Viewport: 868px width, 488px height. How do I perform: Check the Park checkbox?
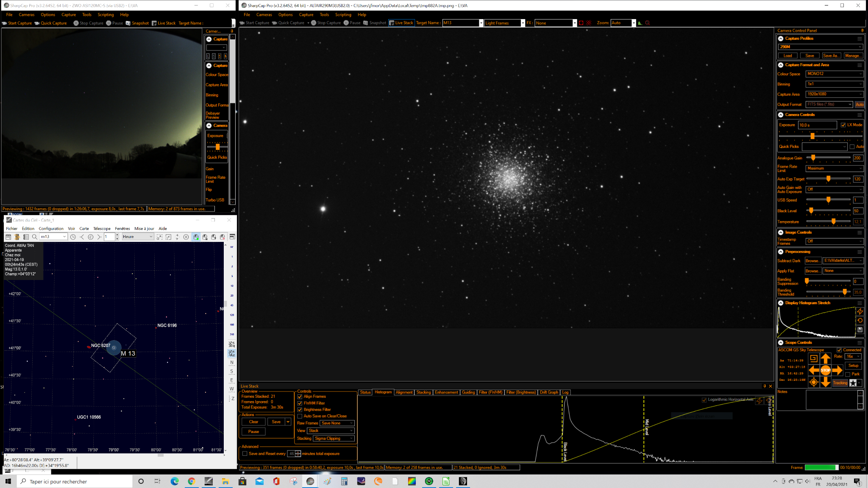[848, 374]
